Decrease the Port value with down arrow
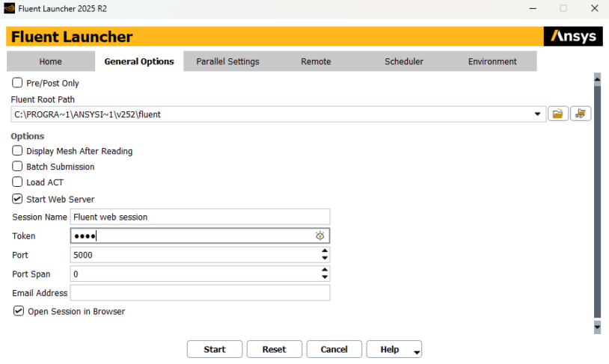This screenshot has height=364, width=609. click(x=325, y=258)
